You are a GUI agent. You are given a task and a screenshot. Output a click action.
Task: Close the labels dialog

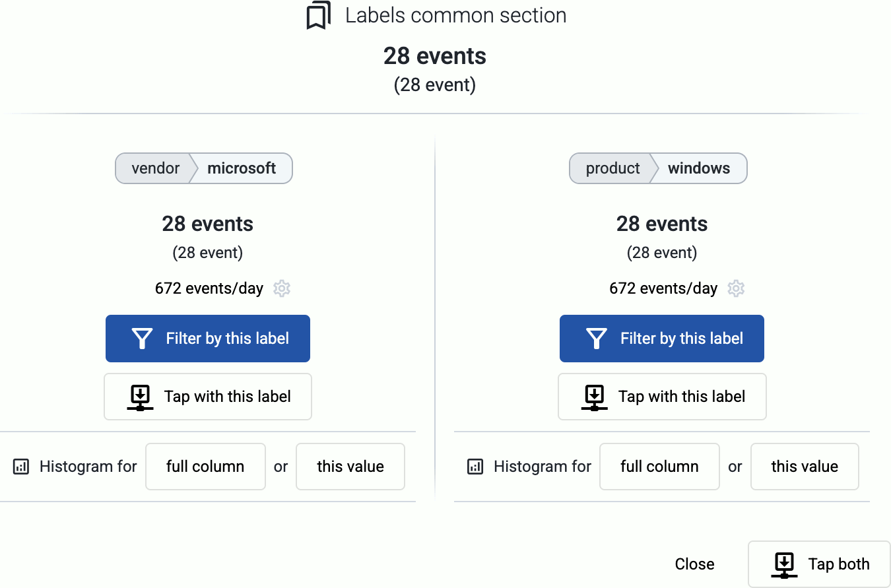coord(694,564)
